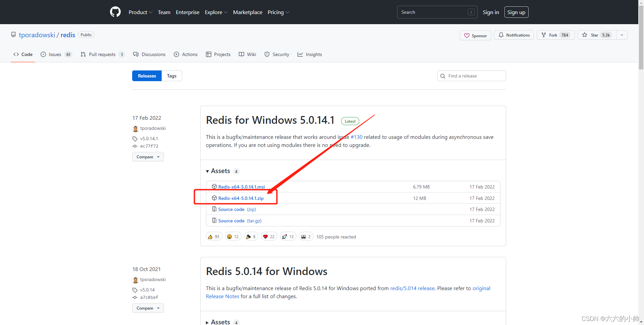Focus the GitHub search box
The width and height of the screenshot is (644, 325).
pyautogui.click(x=437, y=12)
